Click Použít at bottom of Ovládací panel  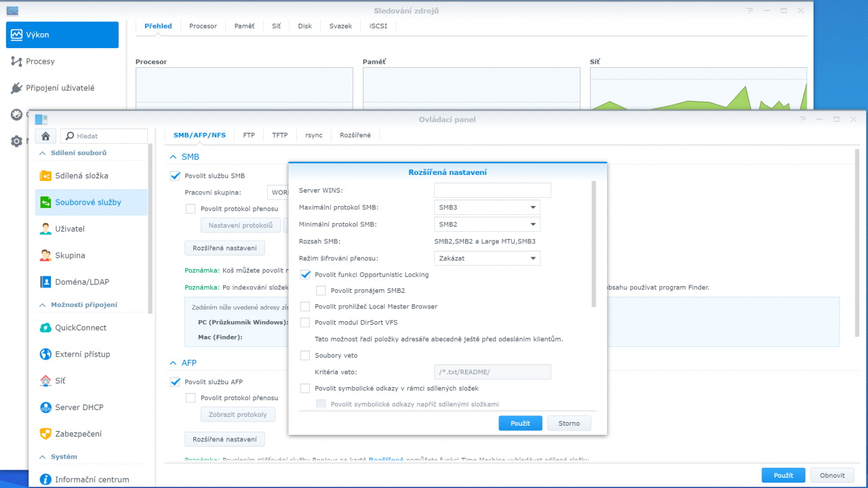coord(783,475)
